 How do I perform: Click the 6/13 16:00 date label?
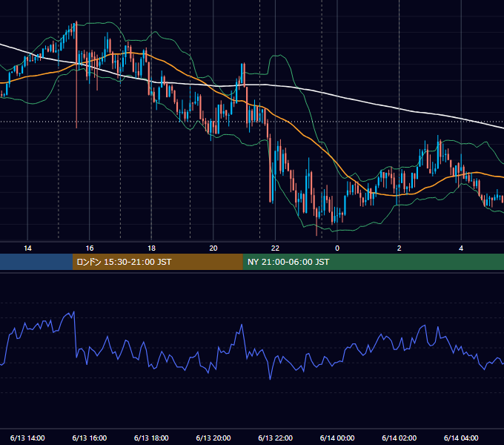(90, 438)
